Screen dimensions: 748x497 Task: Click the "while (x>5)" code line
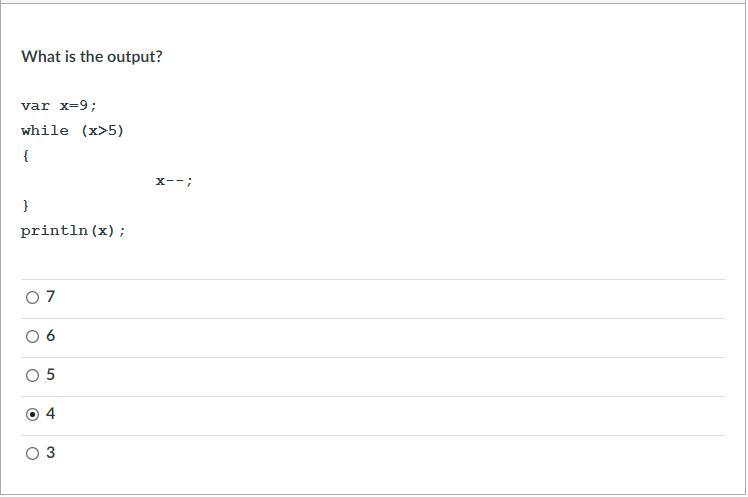pyautogui.click(x=72, y=131)
